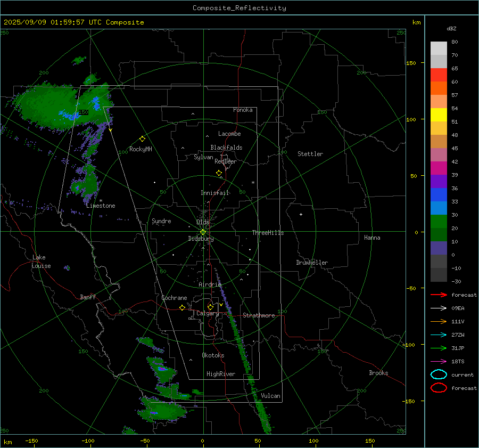Click the Okotoks label

pyautogui.click(x=213, y=355)
